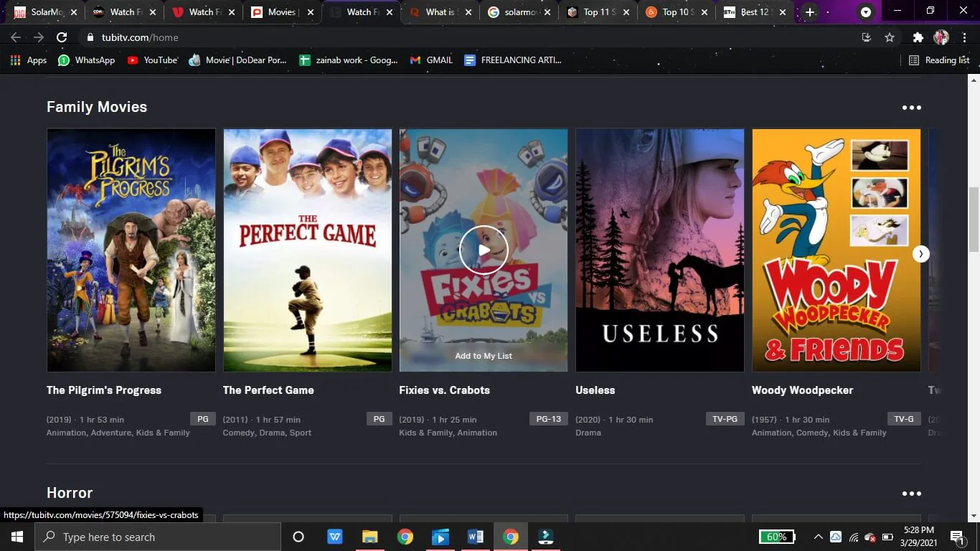This screenshot has width=980, height=551.
Task: View site information via the lock icon
Action: [90, 37]
